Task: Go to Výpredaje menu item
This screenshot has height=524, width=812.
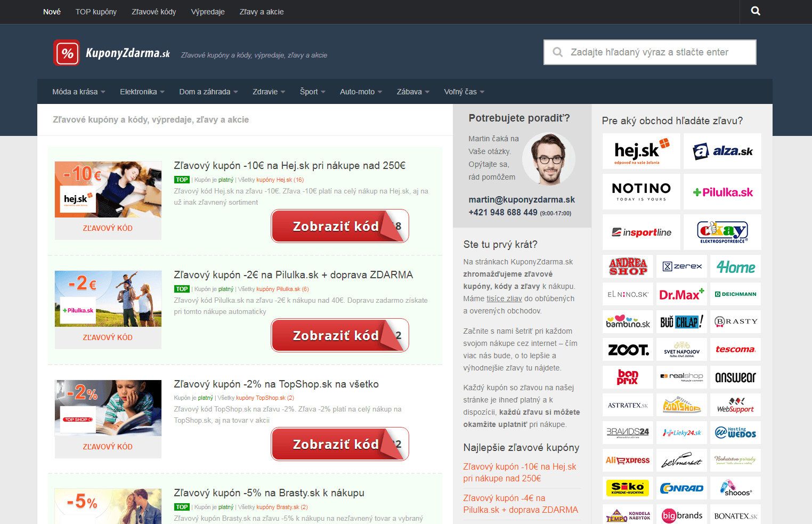Action: 208,12
